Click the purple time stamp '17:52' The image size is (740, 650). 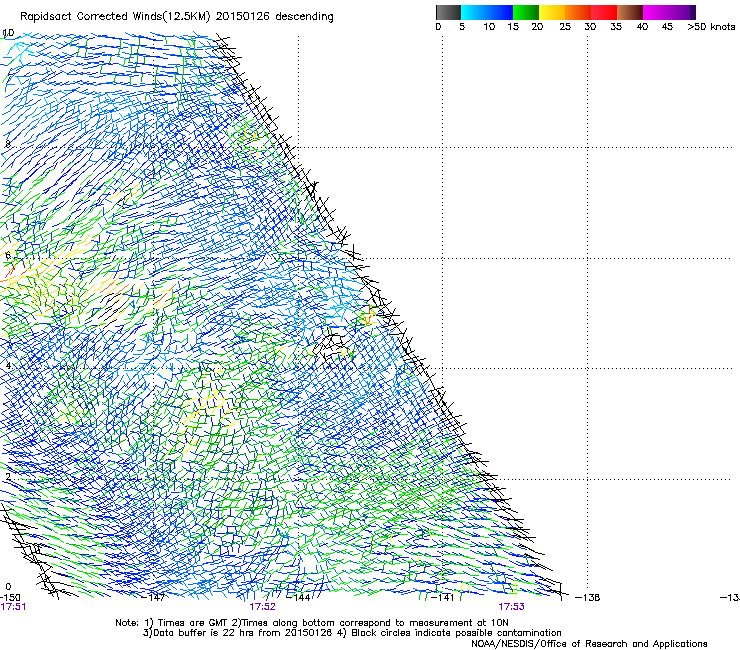pyautogui.click(x=262, y=607)
